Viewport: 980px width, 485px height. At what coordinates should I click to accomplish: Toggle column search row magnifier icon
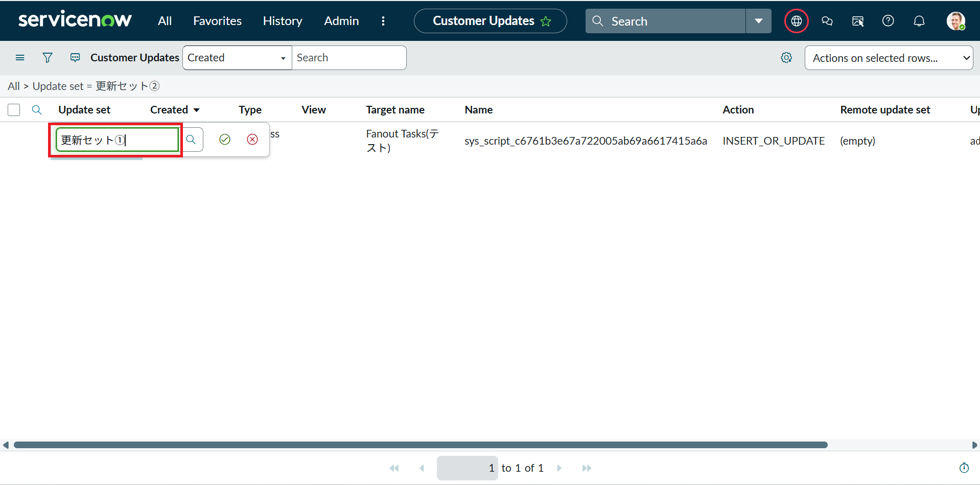click(x=37, y=110)
